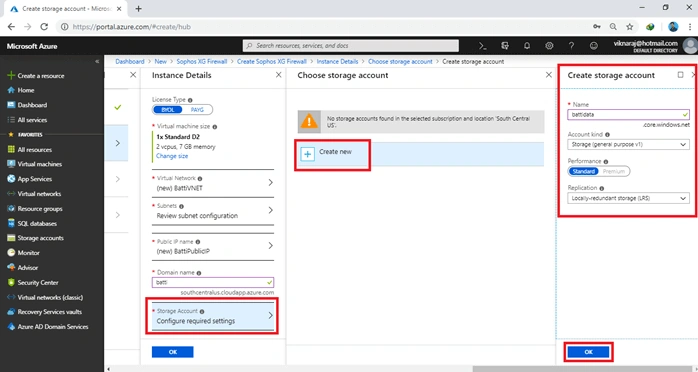This screenshot has width=698, height=372.
Task: Go to the Choose storage account breadcrumb
Action: (400, 61)
